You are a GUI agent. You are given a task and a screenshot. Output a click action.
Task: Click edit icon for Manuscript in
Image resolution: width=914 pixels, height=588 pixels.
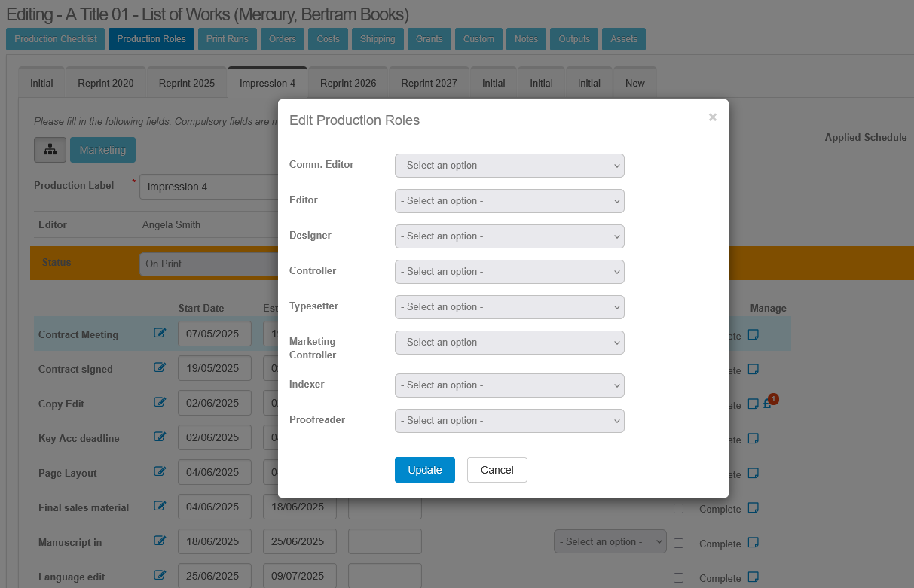tap(160, 541)
